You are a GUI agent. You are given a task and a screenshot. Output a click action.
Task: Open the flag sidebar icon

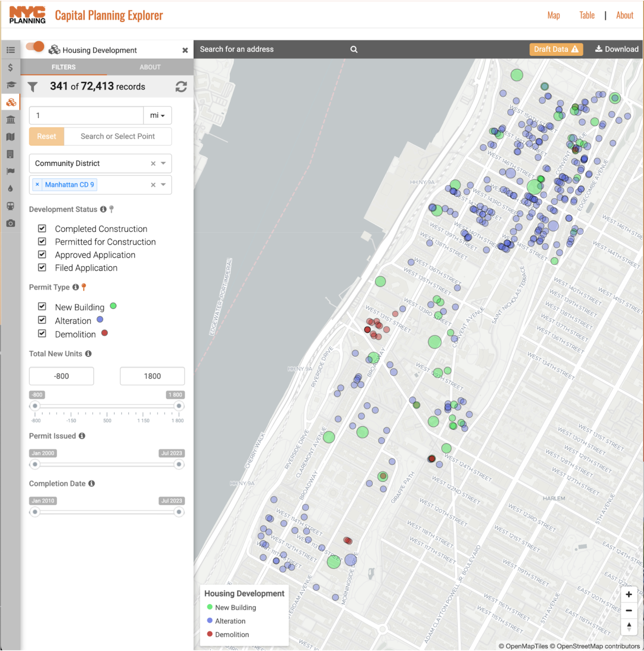click(11, 171)
